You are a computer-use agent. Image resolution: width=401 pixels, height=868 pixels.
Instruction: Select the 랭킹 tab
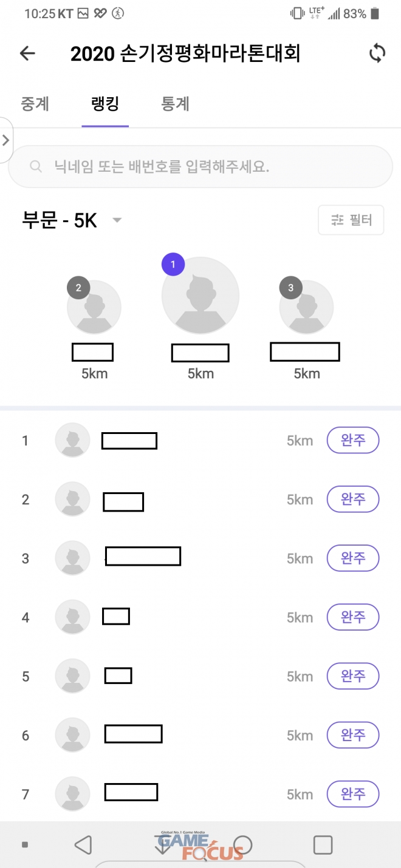click(105, 104)
